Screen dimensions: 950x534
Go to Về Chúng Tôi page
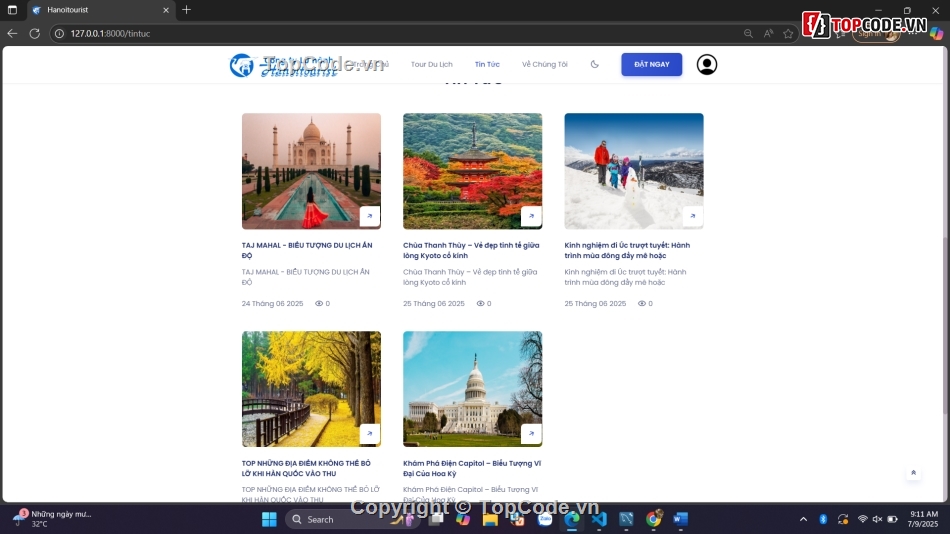point(545,64)
